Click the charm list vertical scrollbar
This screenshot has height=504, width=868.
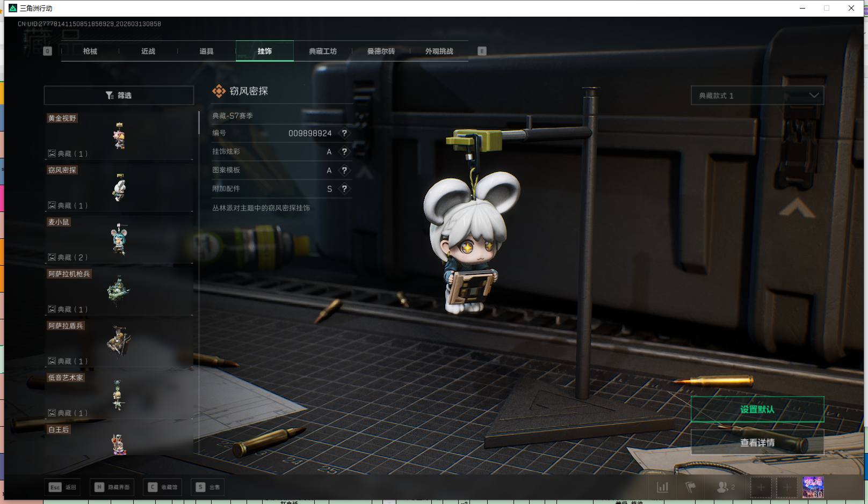(199, 123)
